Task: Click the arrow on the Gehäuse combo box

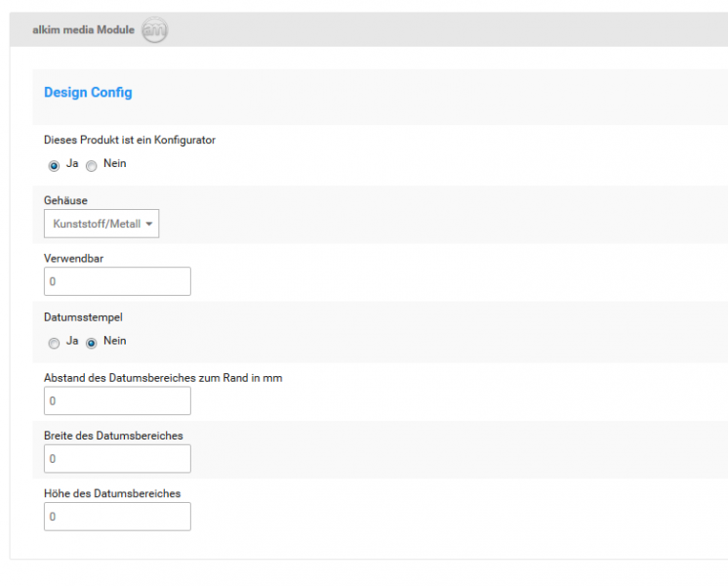Action: click(149, 224)
